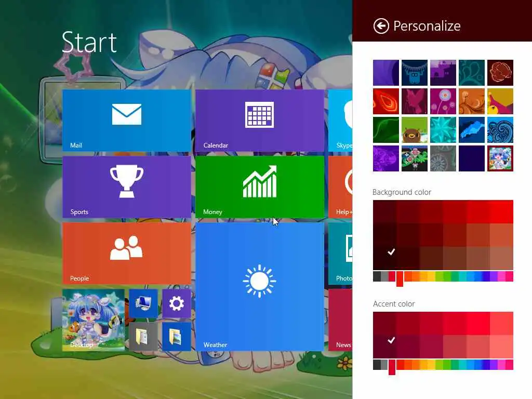Open the Money tile
This screenshot has height=399, width=532.
(260, 187)
